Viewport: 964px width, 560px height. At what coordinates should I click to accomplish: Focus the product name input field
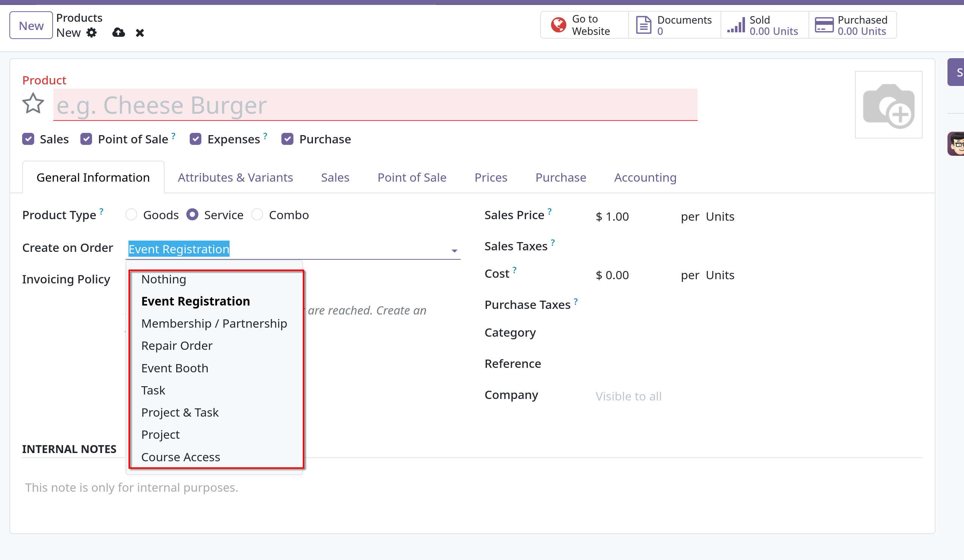click(x=375, y=105)
